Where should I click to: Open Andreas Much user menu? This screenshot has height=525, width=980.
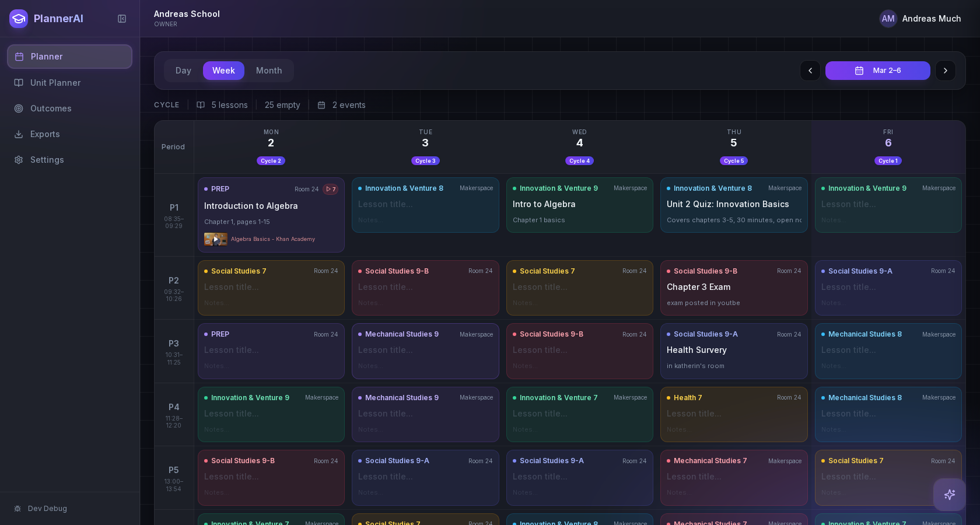931,19
